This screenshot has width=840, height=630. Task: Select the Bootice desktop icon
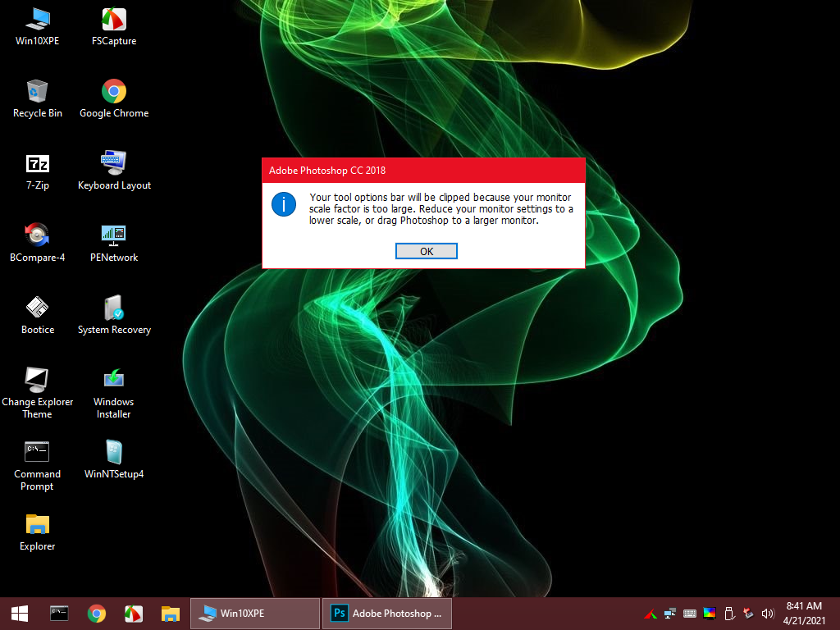[38, 316]
